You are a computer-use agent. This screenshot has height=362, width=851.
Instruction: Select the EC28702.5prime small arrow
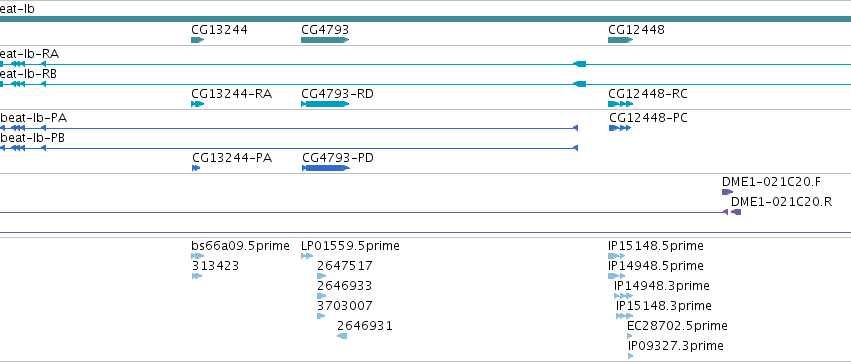(630, 336)
